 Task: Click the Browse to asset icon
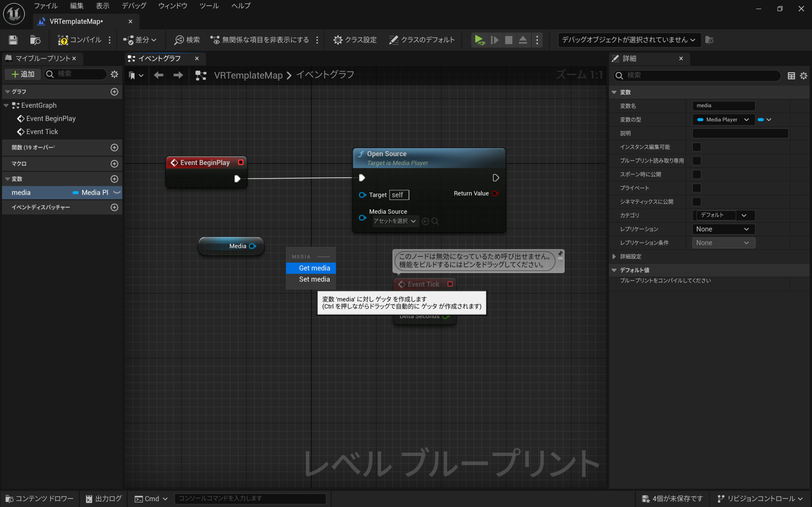pos(35,40)
